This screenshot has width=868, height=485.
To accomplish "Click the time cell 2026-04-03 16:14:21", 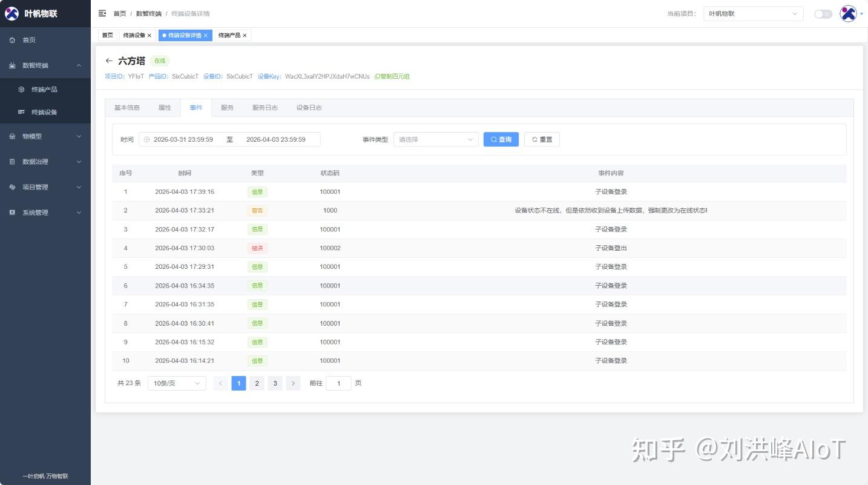I will 185,361.
